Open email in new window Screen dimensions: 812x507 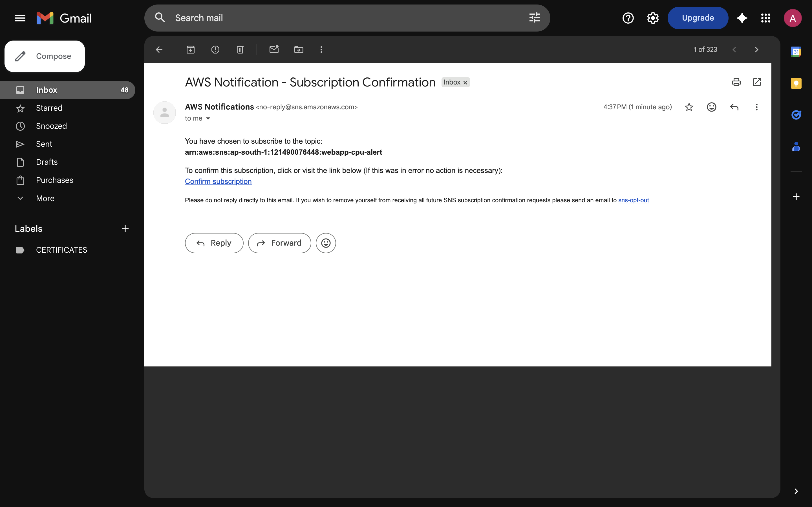pos(757,82)
